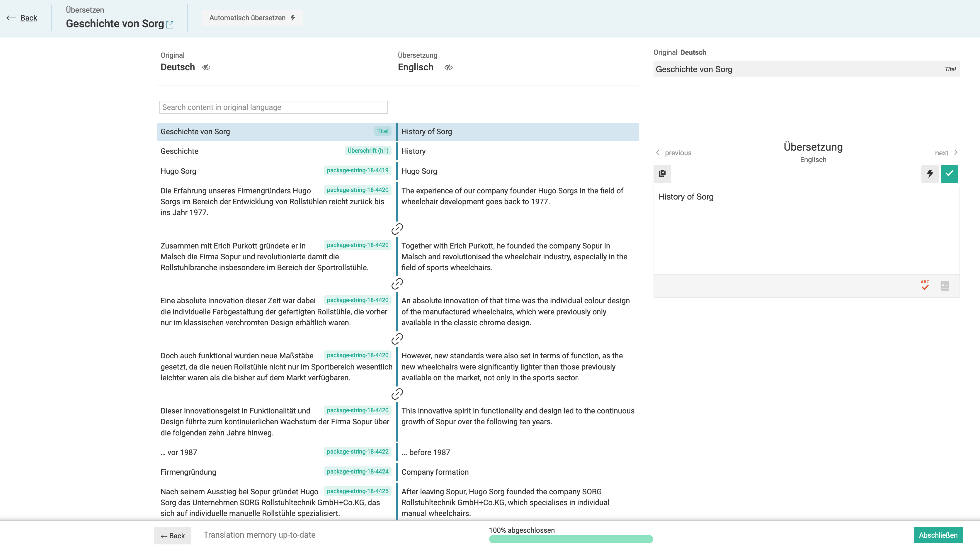Focus the search content input field
The height and width of the screenshot is (545, 980).
click(273, 107)
